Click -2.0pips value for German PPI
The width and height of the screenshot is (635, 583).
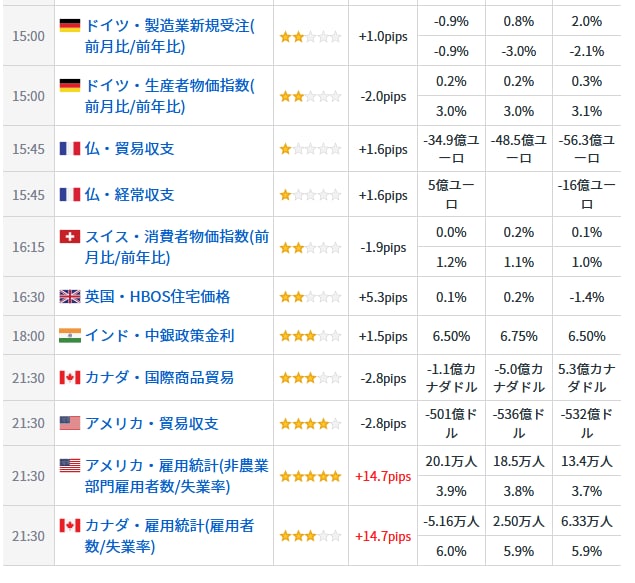383,96
